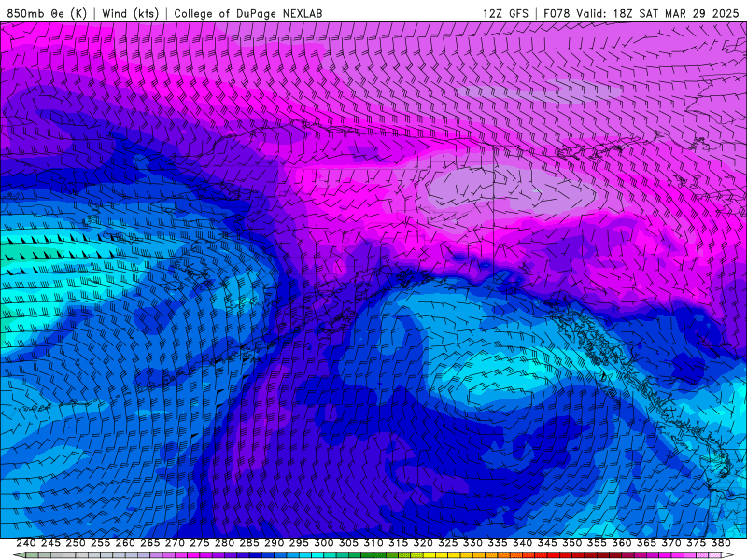Click the 340 legend number
This screenshot has width=747, height=560.
coord(522,543)
